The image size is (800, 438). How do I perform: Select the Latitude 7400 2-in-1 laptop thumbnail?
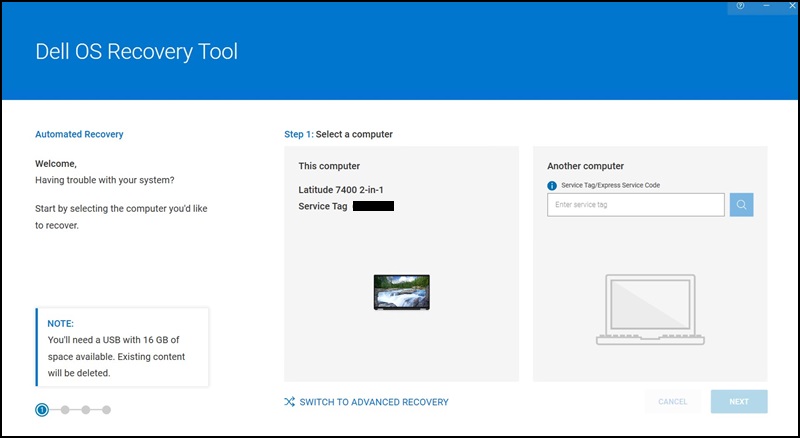click(x=402, y=292)
